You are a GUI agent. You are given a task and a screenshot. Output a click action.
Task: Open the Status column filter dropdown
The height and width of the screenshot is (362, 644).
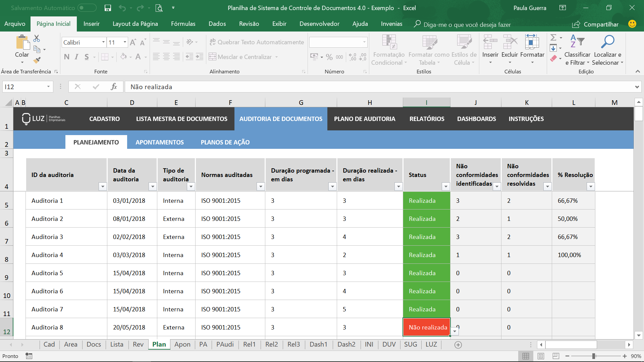[446, 187]
